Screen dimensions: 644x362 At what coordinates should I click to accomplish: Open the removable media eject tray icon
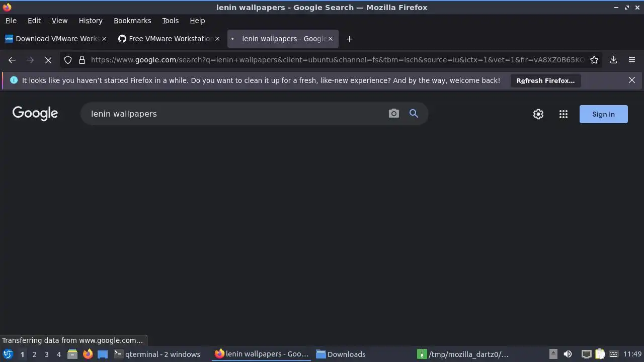click(553, 354)
